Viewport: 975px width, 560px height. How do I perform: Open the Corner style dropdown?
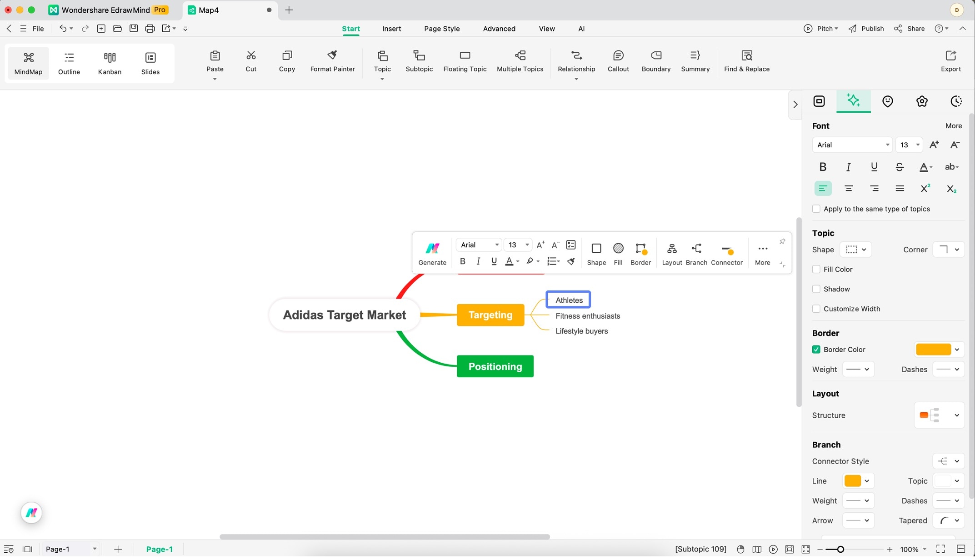[x=949, y=250]
